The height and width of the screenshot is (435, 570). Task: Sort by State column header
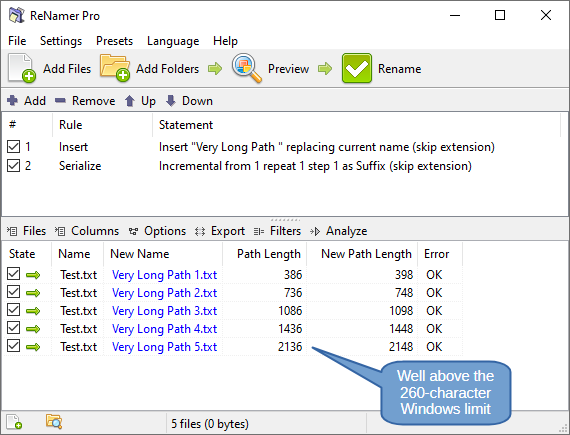point(27,254)
